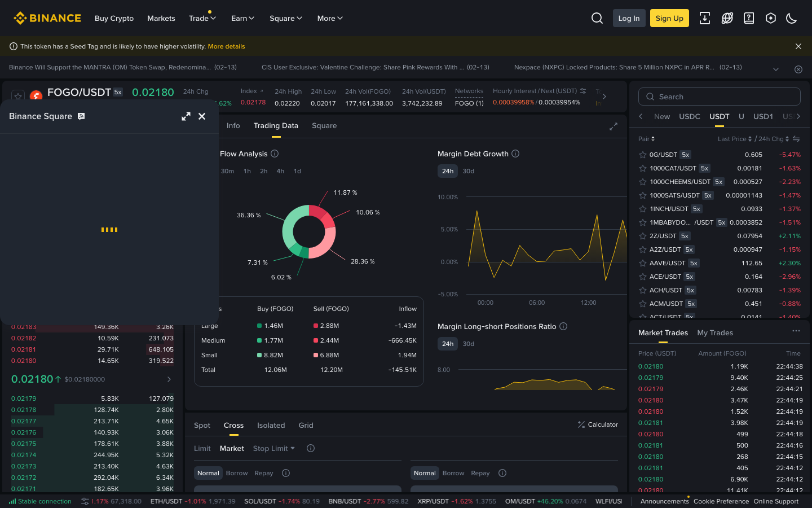Open the rewards hub hexagon icon
This screenshot has width=812, height=508.
coord(771,18)
